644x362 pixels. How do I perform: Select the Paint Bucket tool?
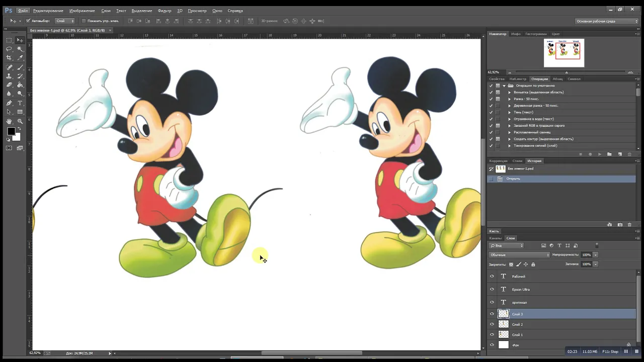tap(20, 84)
